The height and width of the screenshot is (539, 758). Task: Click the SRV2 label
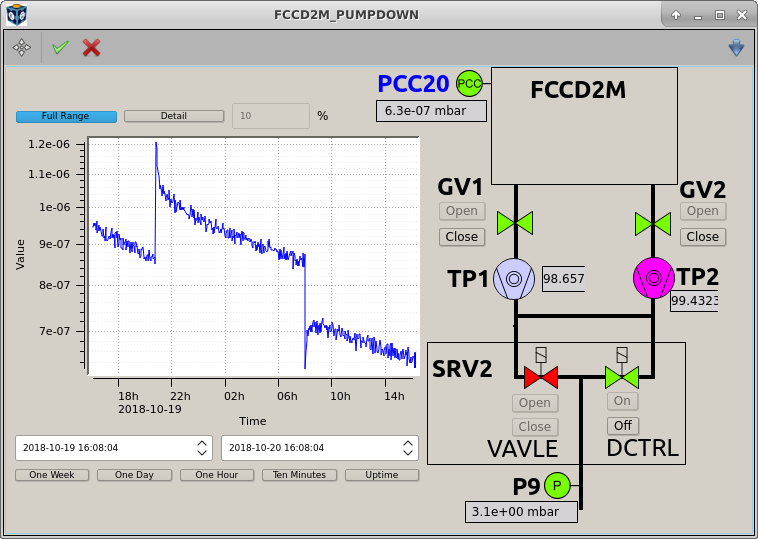[462, 369]
